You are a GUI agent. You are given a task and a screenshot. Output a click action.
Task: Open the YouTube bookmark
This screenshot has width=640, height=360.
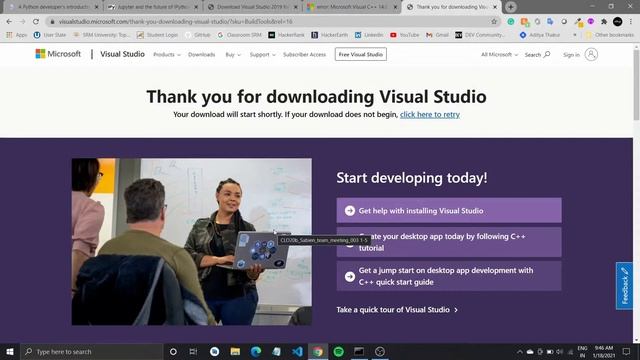coord(404,35)
